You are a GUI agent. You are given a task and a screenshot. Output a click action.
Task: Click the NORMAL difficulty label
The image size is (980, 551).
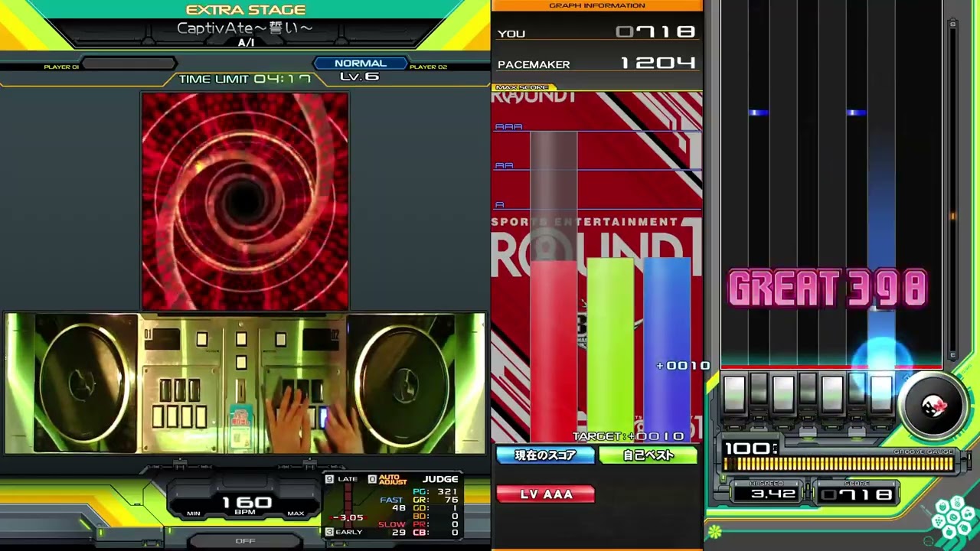[x=360, y=64]
